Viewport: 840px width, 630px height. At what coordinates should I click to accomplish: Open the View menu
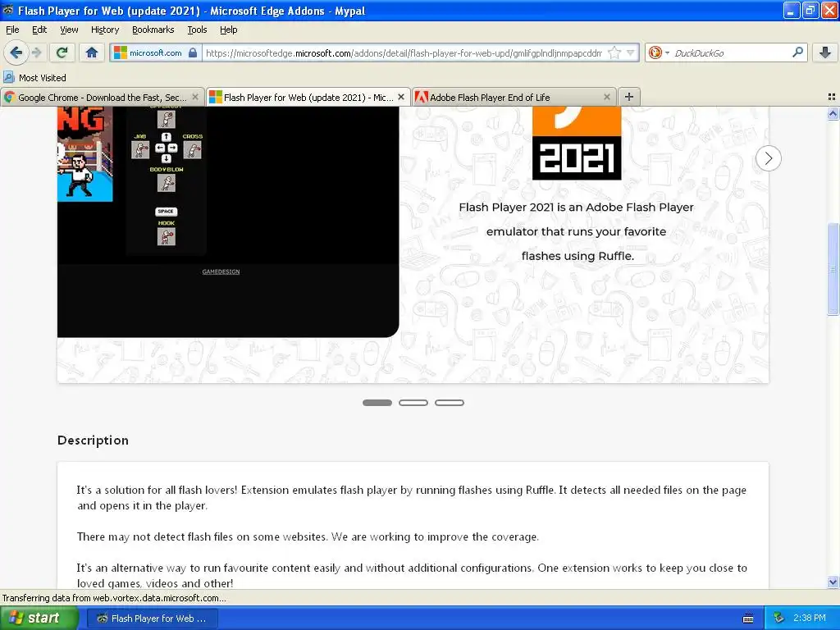[69, 30]
